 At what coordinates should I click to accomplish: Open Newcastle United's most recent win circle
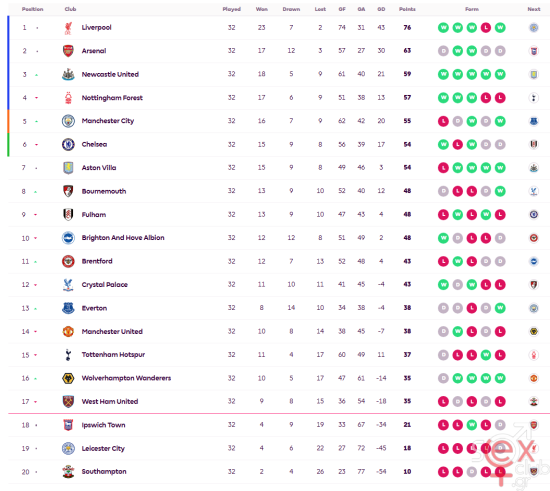click(x=500, y=74)
